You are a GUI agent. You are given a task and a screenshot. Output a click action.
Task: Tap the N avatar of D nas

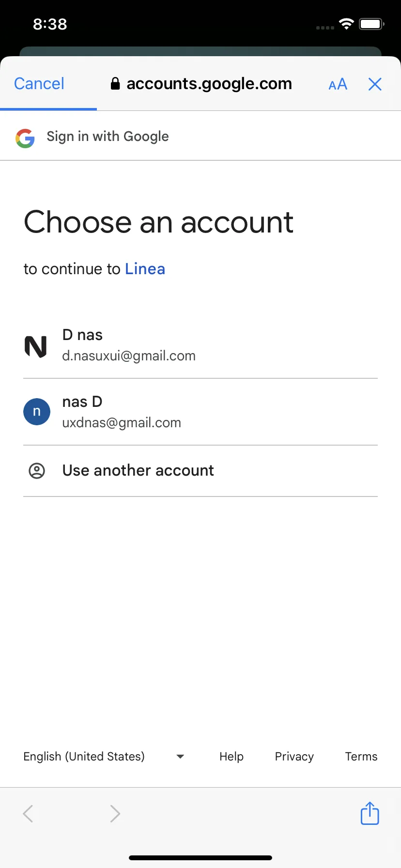(x=36, y=347)
